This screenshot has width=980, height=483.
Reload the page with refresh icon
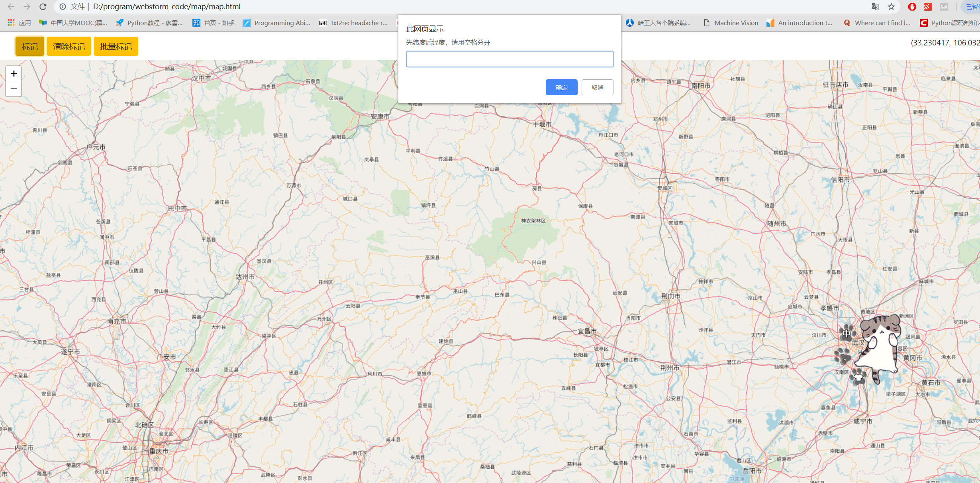coord(43,7)
